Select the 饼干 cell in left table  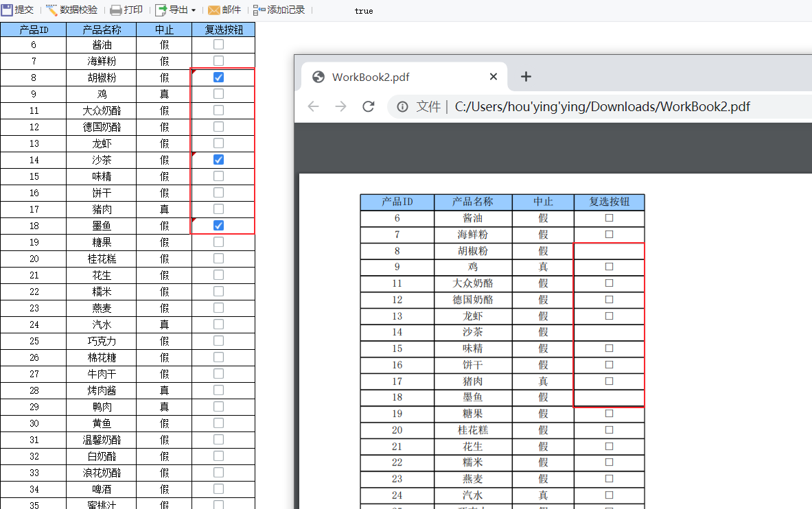point(102,193)
